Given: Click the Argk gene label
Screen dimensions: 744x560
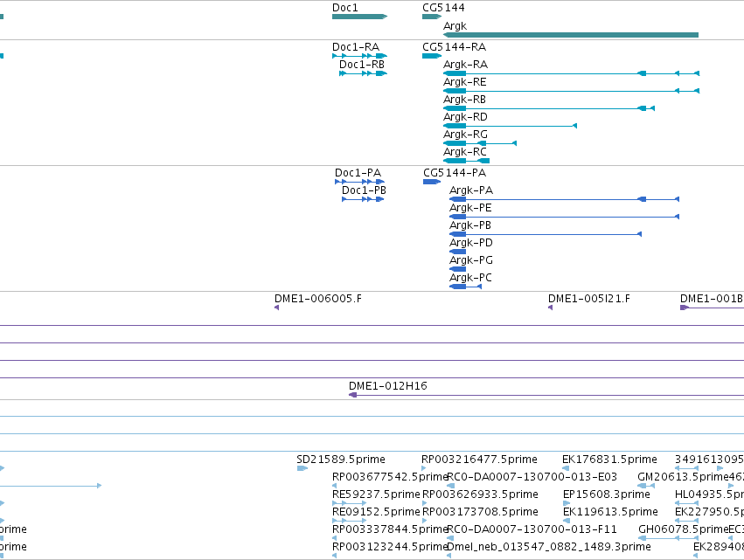Looking at the screenshot, I should tap(455, 26).
